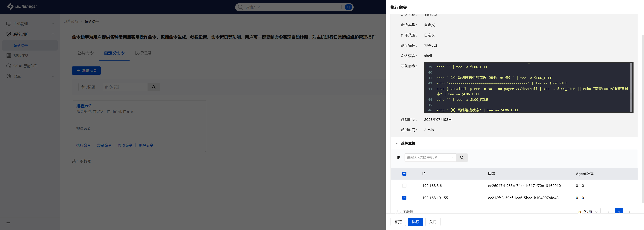The image size is (644, 230).
Task: Click the 系统诊断 breadcrumb
Action: point(71,22)
